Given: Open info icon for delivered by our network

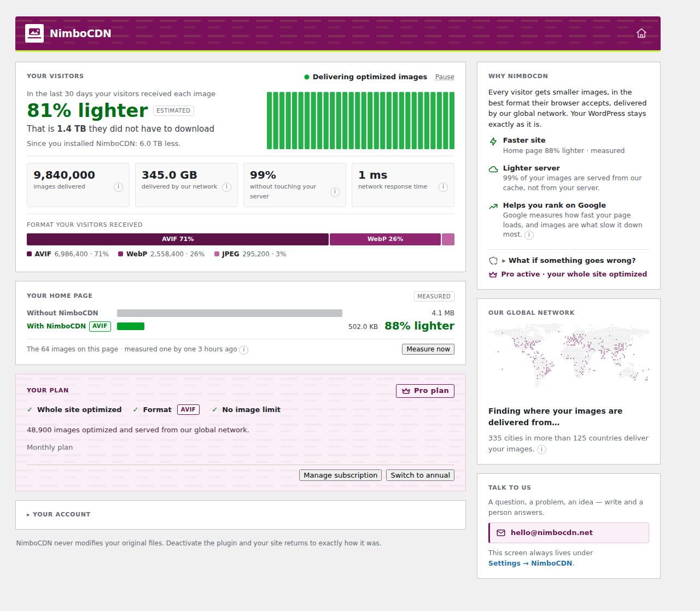Looking at the screenshot, I should coord(226,187).
